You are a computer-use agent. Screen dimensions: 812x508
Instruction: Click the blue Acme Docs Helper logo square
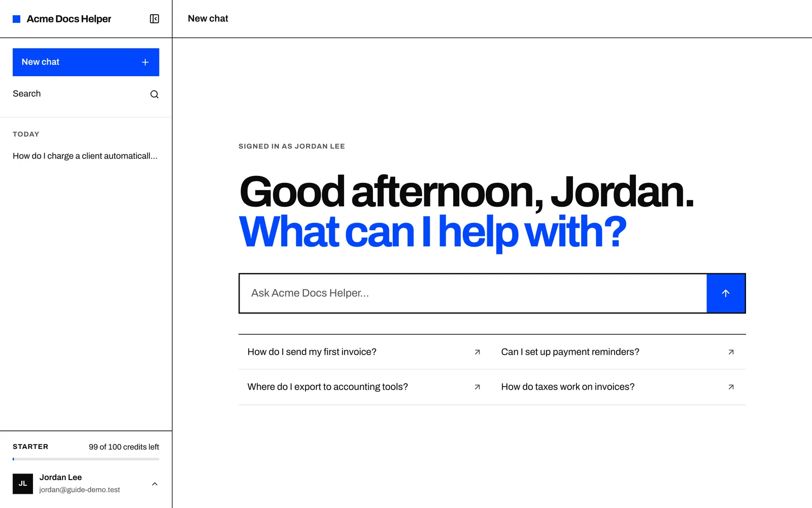tap(16, 19)
